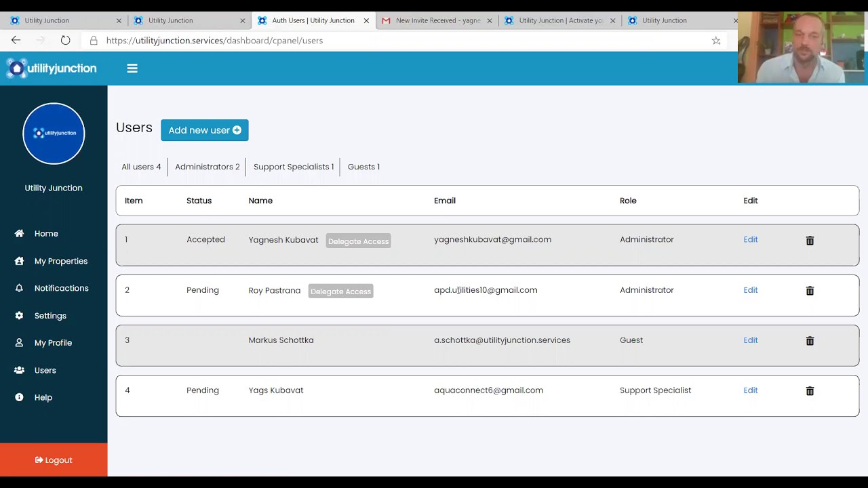Click the Utility Junction profile avatar
Image resolution: width=868 pixels, height=488 pixels.
pos(54,134)
